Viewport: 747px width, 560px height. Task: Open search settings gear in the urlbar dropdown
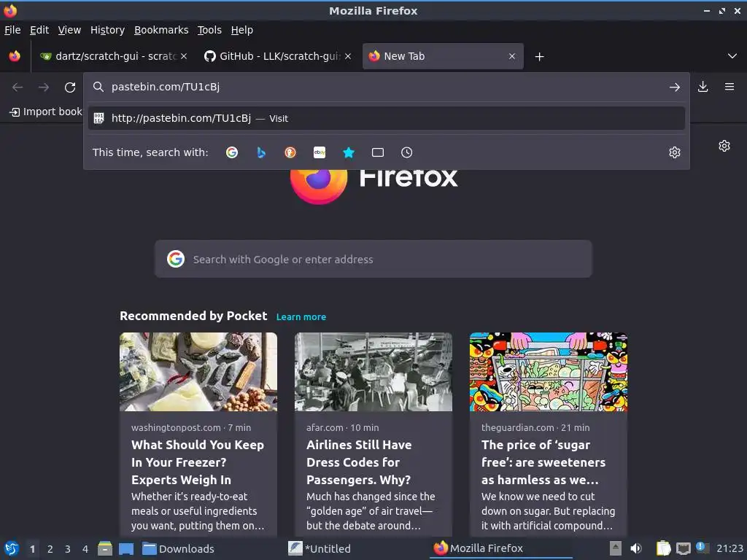tap(675, 152)
